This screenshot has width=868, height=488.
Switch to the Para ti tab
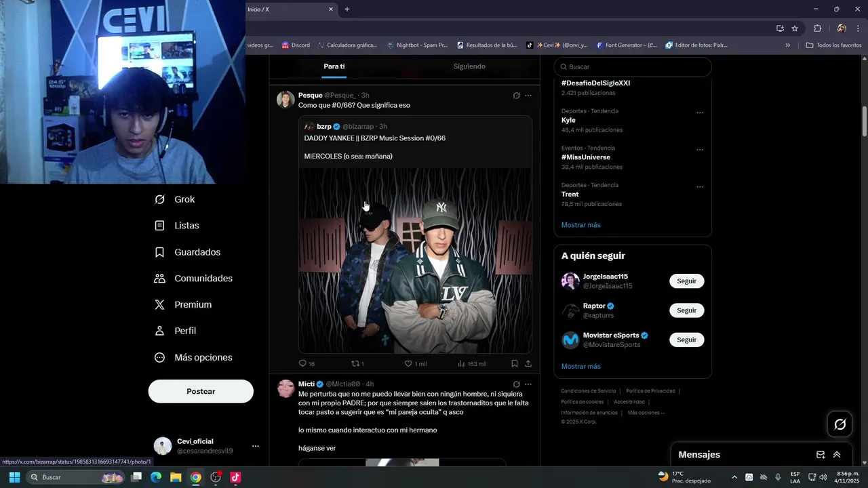tap(334, 66)
